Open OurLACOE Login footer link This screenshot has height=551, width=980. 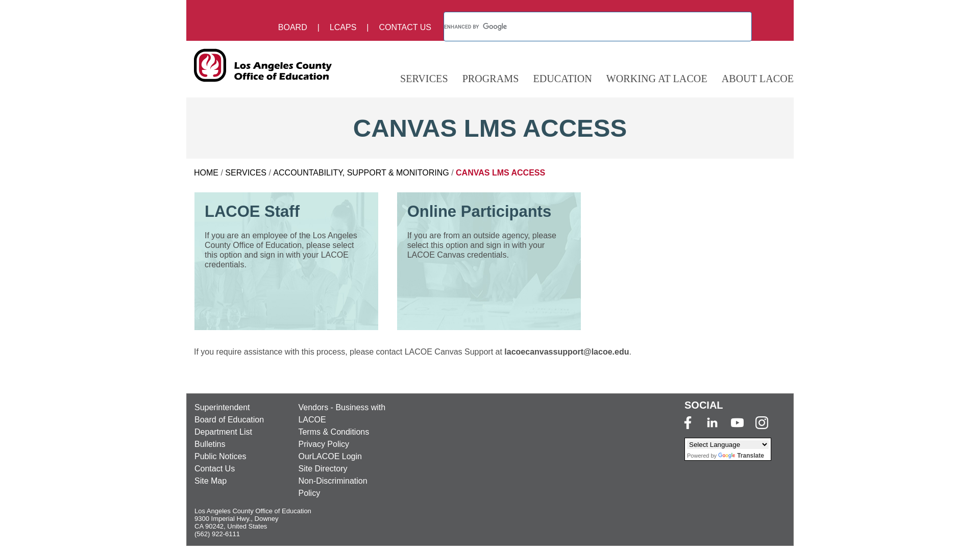tap(330, 456)
